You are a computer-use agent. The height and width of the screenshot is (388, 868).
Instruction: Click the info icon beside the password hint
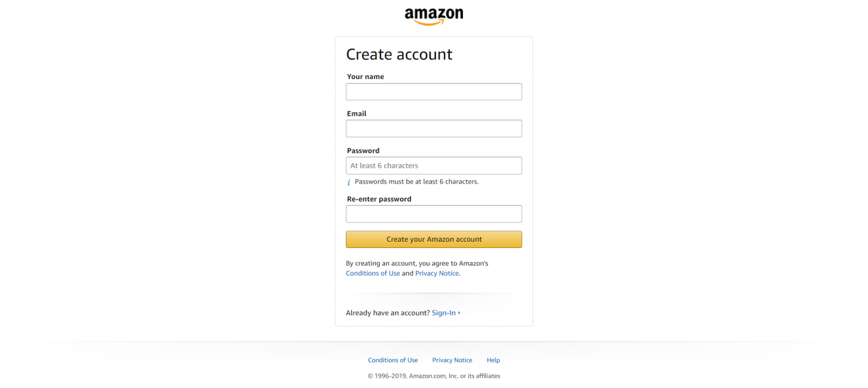(349, 182)
